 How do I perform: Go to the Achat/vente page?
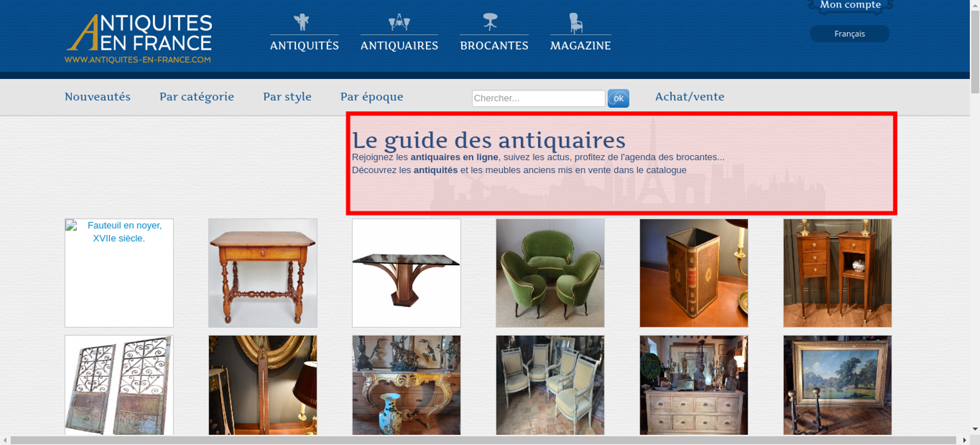[689, 97]
